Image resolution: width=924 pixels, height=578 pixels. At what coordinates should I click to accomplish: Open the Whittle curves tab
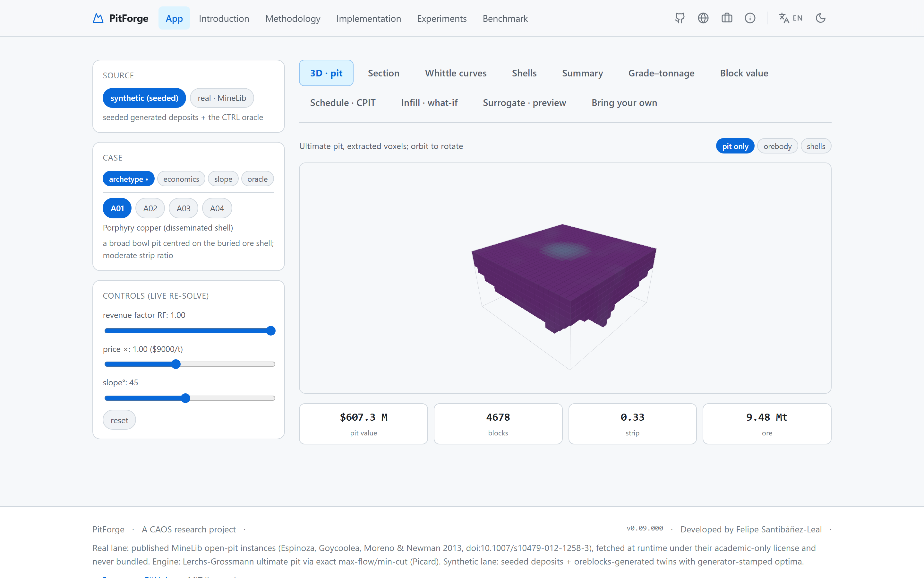click(x=456, y=73)
